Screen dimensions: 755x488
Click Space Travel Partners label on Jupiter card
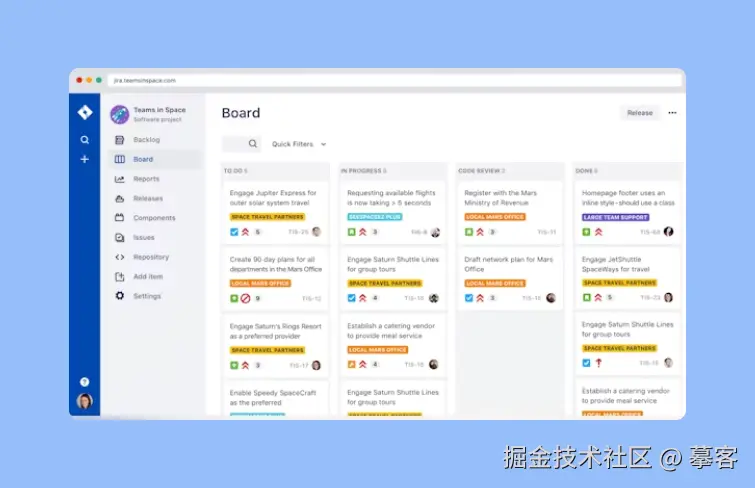click(x=267, y=217)
